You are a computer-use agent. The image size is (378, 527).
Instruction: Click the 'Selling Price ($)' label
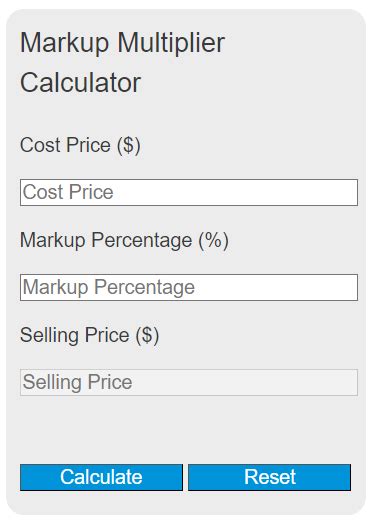(89, 335)
